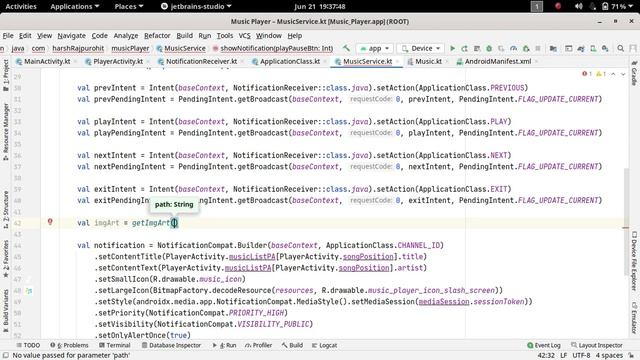
Task: Click the Stop square icon
Action: click(538, 48)
